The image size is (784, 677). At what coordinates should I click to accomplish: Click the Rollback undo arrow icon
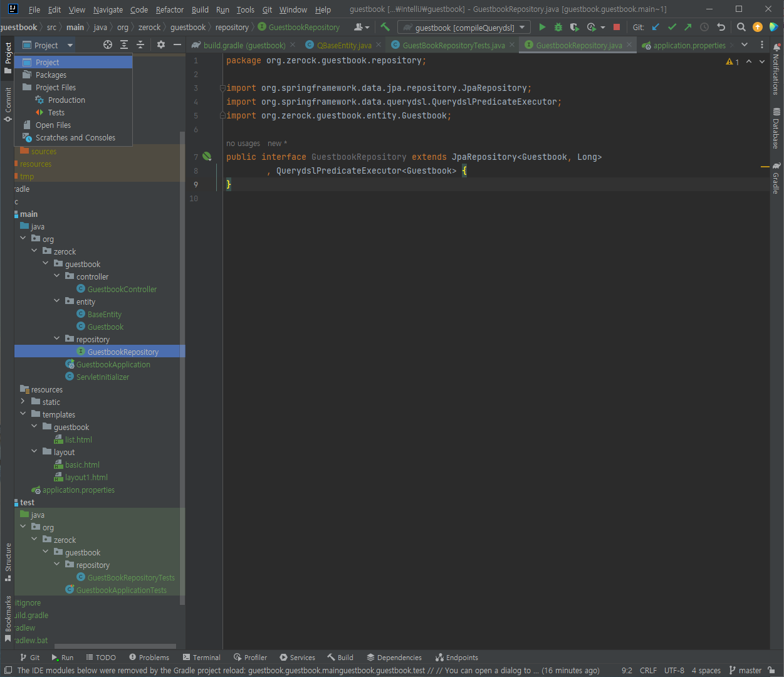point(721,27)
